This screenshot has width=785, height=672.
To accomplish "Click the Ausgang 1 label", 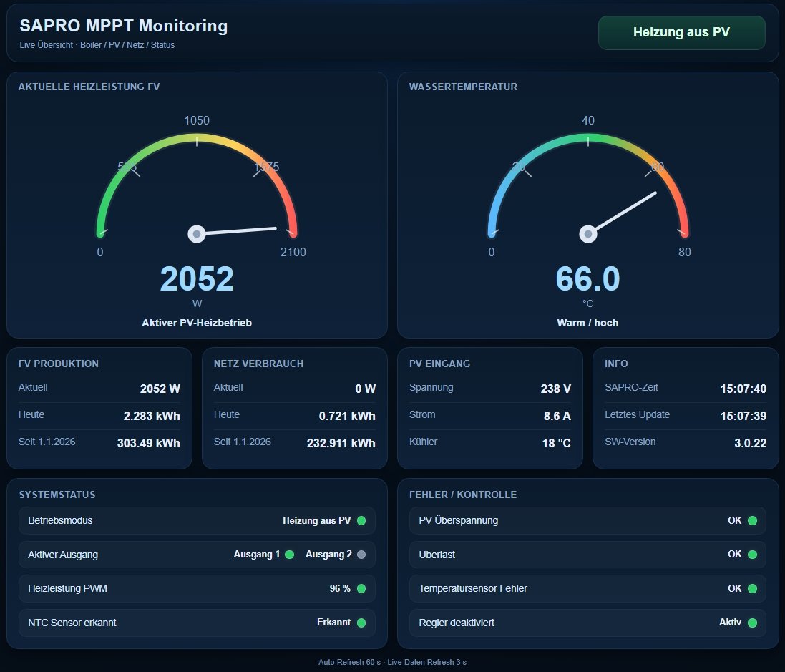I will [257, 555].
